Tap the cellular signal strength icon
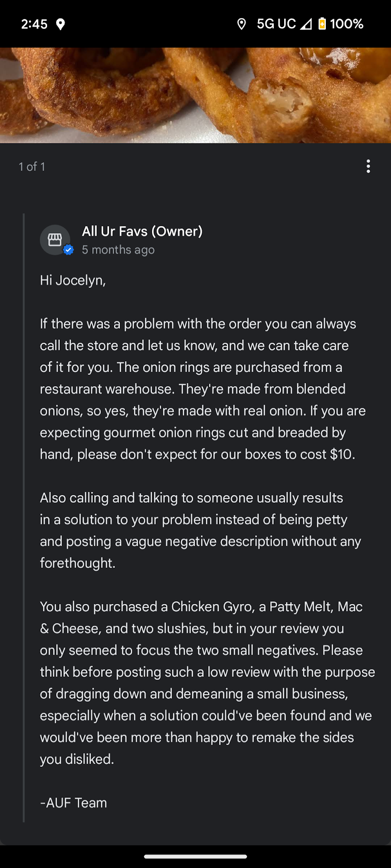Screen dimensions: 391x868 tap(306, 24)
